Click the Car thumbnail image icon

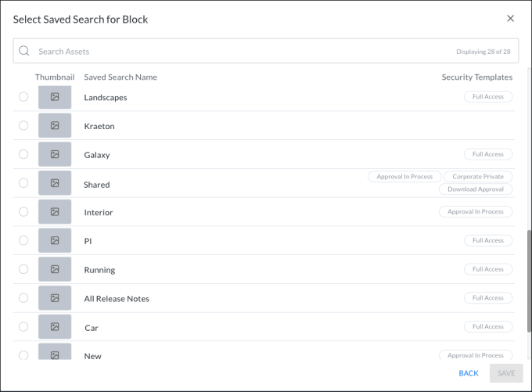pyautogui.click(x=55, y=327)
